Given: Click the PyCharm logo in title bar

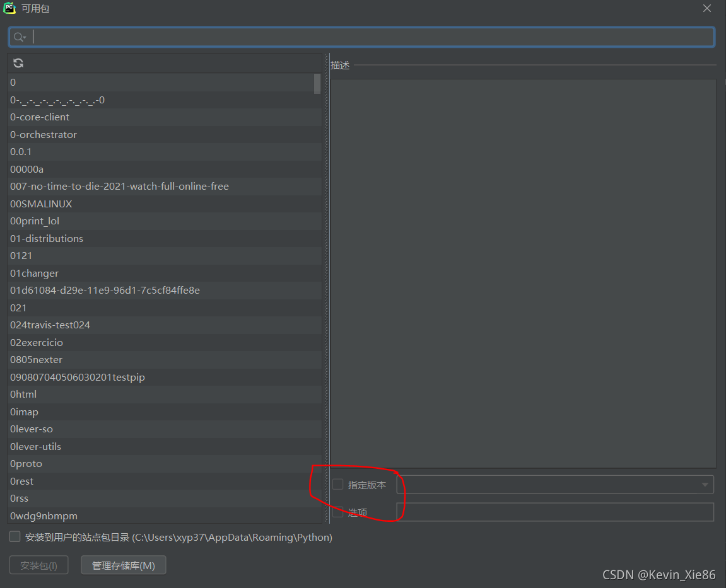Looking at the screenshot, I should tap(9, 8).
